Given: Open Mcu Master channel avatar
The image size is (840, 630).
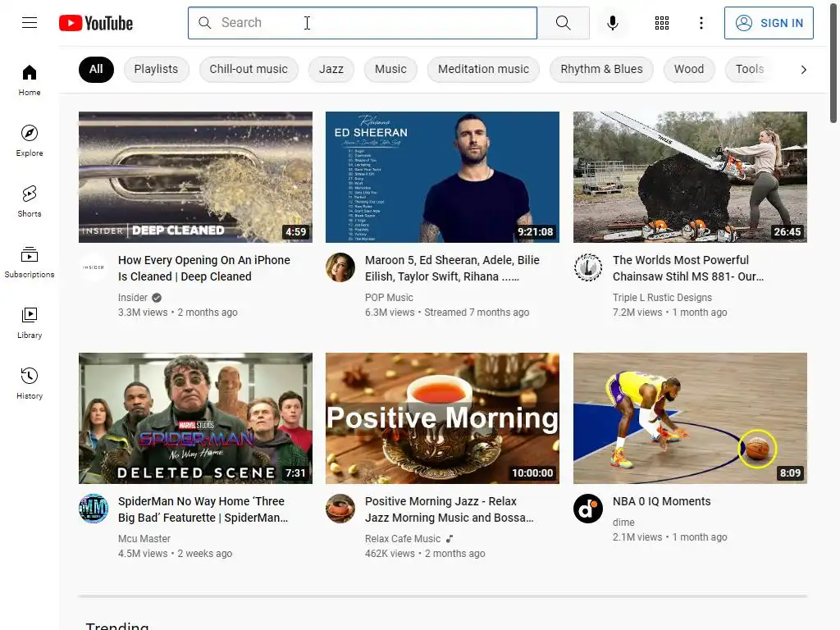Looking at the screenshot, I should coord(94,509).
